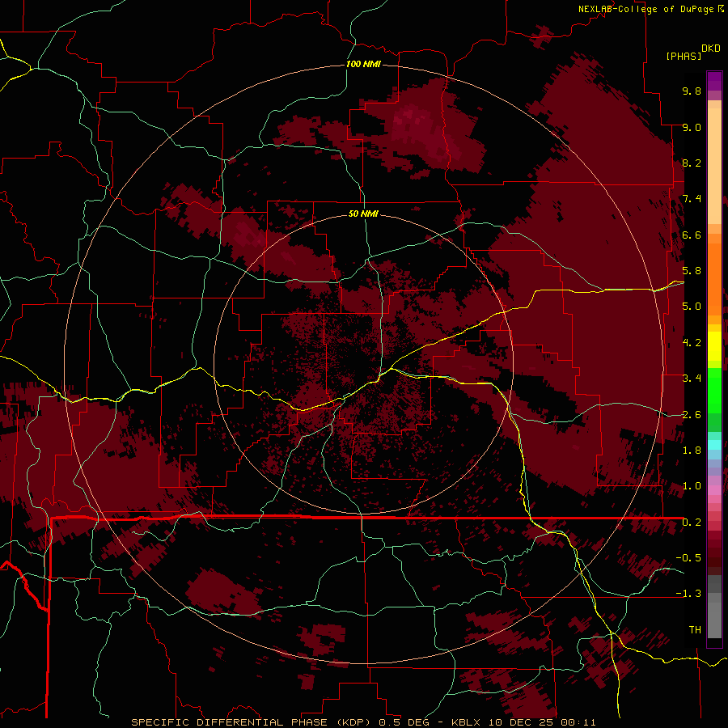Pick the yellow segment of the color bar
728x728 pixels.
tap(714, 346)
